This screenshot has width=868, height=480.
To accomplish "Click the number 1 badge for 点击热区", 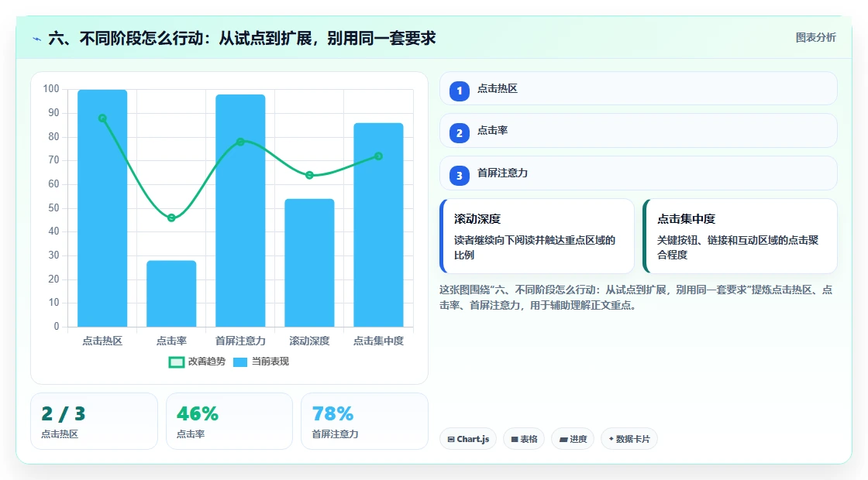I will pos(459,91).
